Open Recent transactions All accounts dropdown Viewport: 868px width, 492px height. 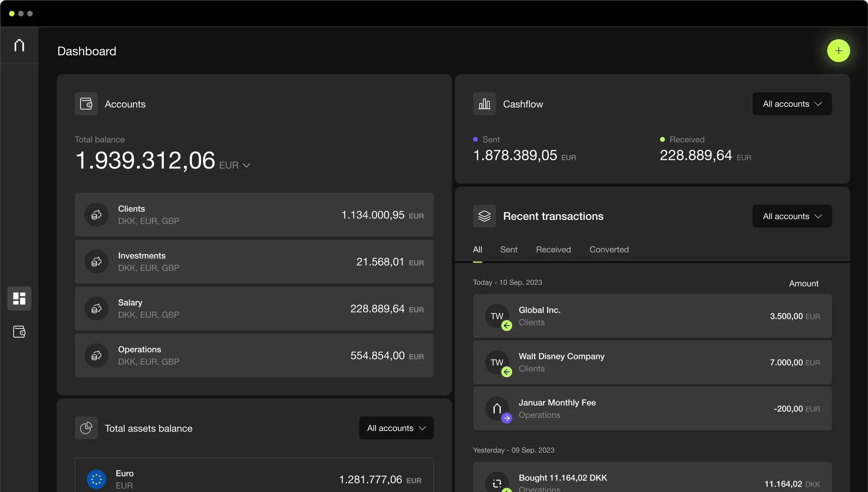pyautogui.click(x=792, y=216)
